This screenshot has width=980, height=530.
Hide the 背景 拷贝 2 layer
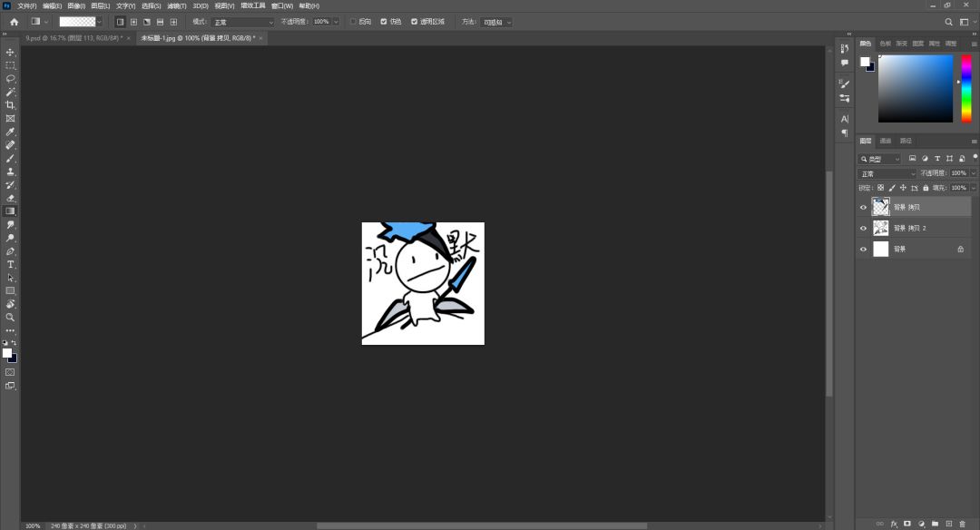pos(863,228)
